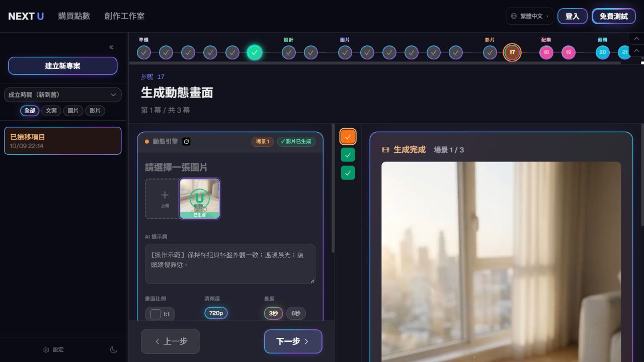Click the 步驟 17 label
644x362 pixels.
[x=152, y=77]
